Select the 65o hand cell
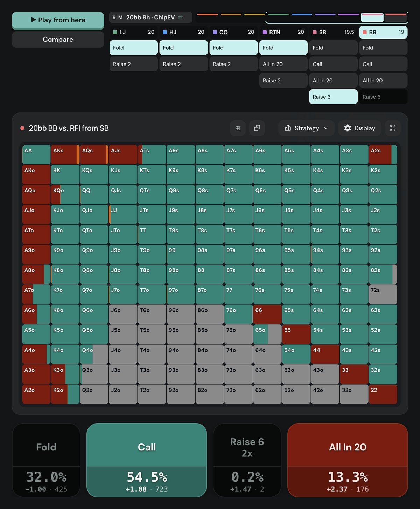Image resolution: width=420 pixels, height=509 pixels. pos(267,334)
